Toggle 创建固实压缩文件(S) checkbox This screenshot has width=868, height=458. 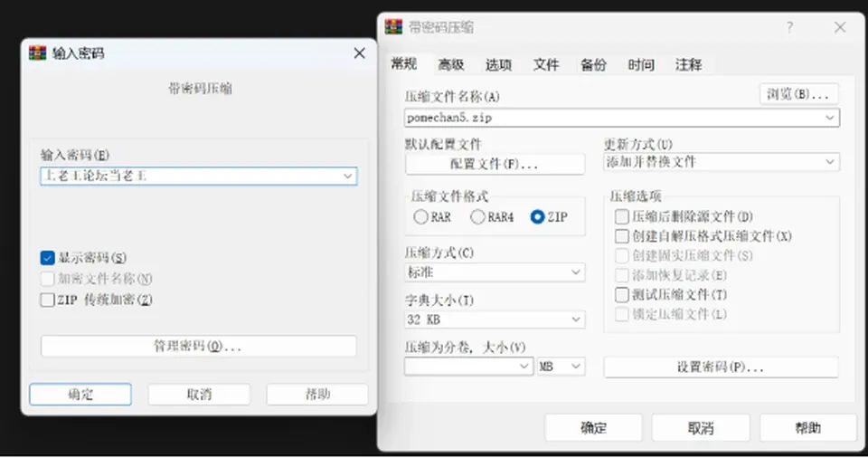(622, 255)
